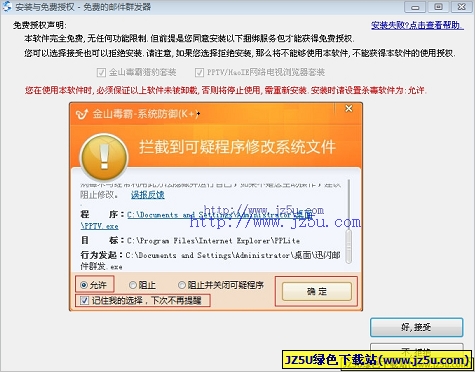
Task: Click the 行为发起 initiator path text
Action: pyautogui.click(x=210, y=261)
